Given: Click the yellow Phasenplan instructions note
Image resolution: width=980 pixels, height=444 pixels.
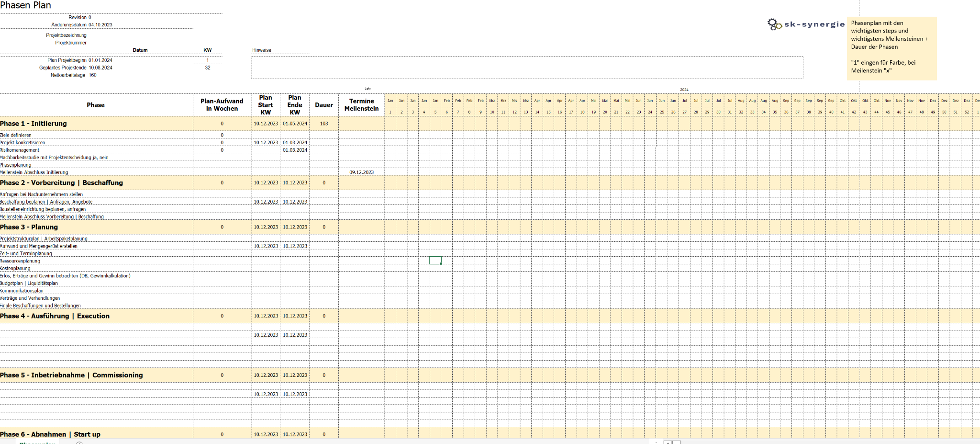Looking at the screenshot, I should (x=891, y=48).
